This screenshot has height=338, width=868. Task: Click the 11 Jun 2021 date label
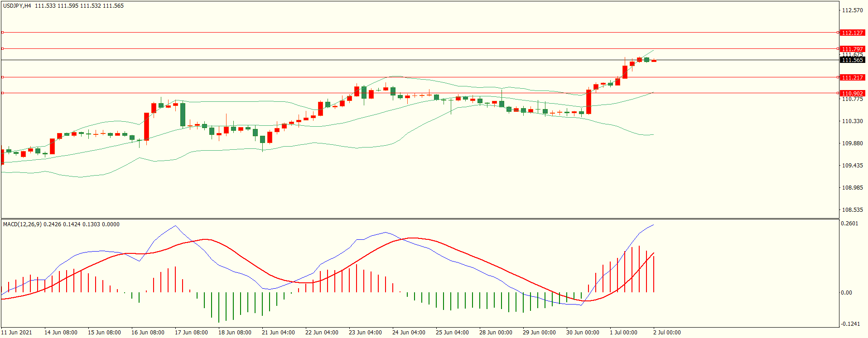point(17,333)
